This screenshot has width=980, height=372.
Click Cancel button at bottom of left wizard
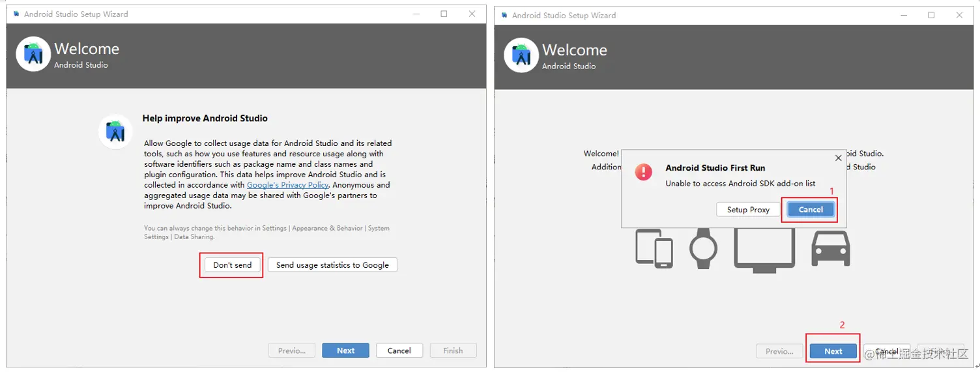(399, 351)
